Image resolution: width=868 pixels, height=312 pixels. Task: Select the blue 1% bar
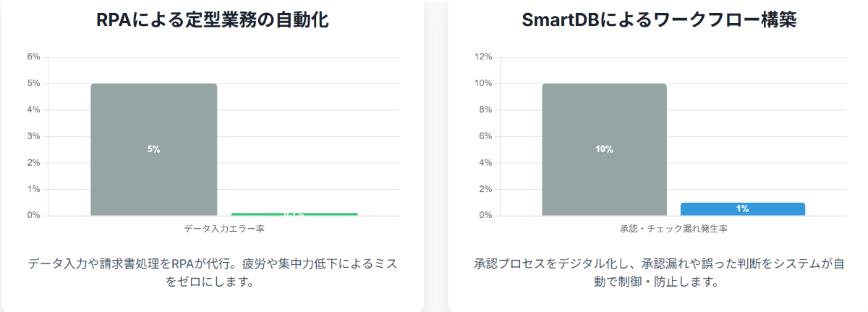coord(742,209)
